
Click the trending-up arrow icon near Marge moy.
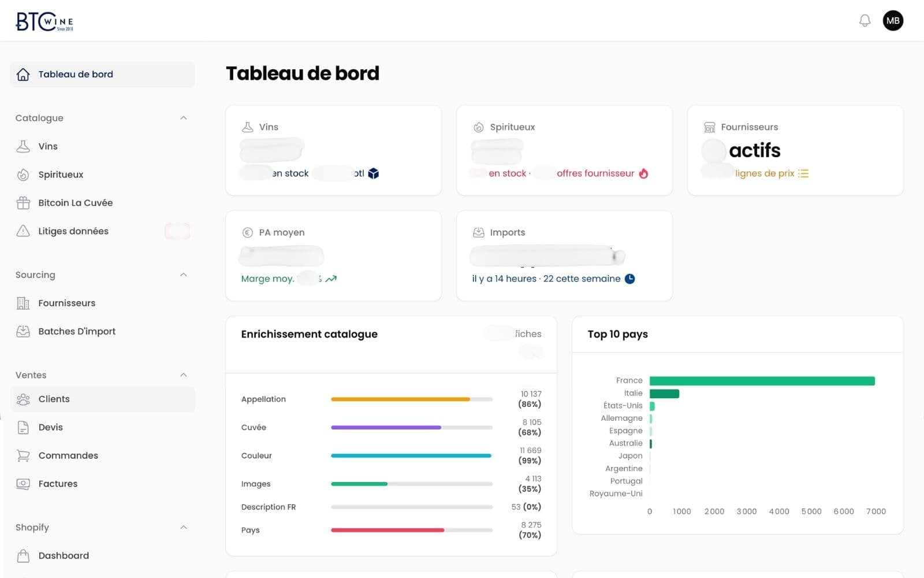331,279
